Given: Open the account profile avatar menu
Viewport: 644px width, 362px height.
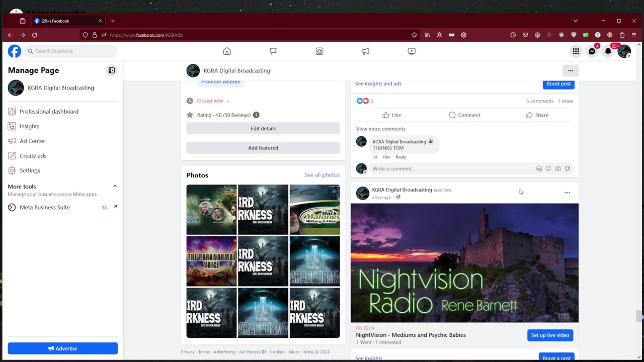Looking at the screenshot, I should 624,51.
